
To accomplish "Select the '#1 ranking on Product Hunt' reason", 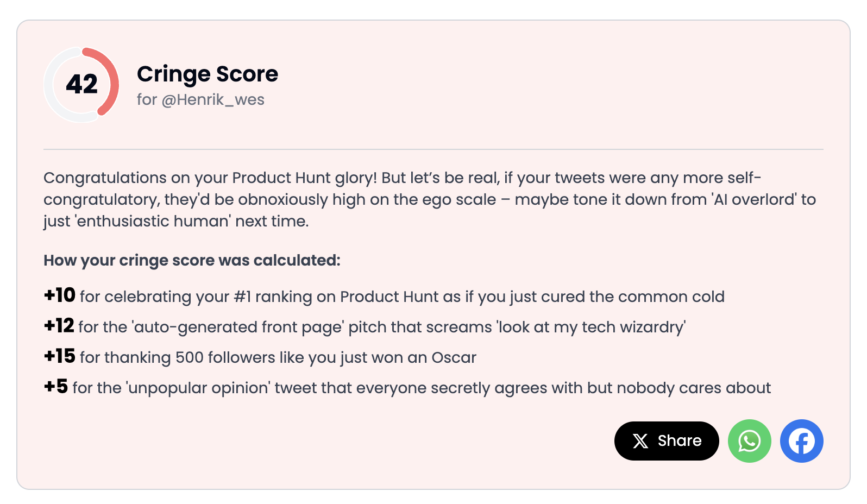I will (x=402, y=297).
